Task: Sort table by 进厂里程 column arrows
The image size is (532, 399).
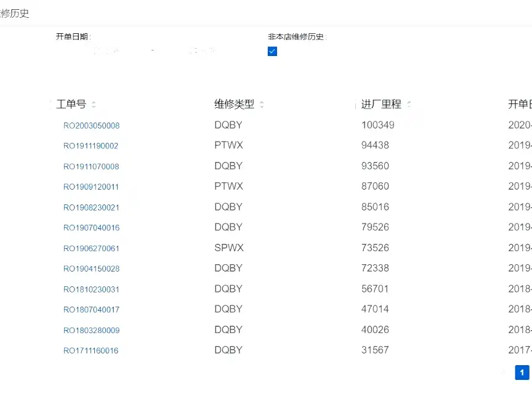Action: [x=409, y=105]
